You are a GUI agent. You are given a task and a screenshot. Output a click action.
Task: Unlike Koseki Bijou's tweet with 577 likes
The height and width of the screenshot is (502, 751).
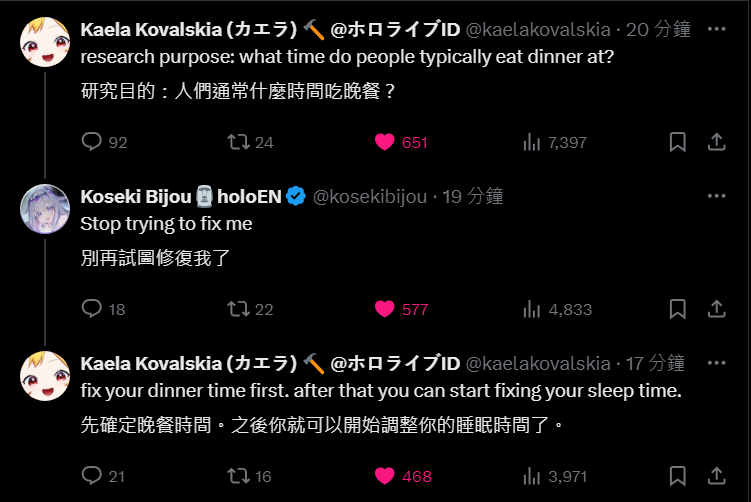point(385,309)
